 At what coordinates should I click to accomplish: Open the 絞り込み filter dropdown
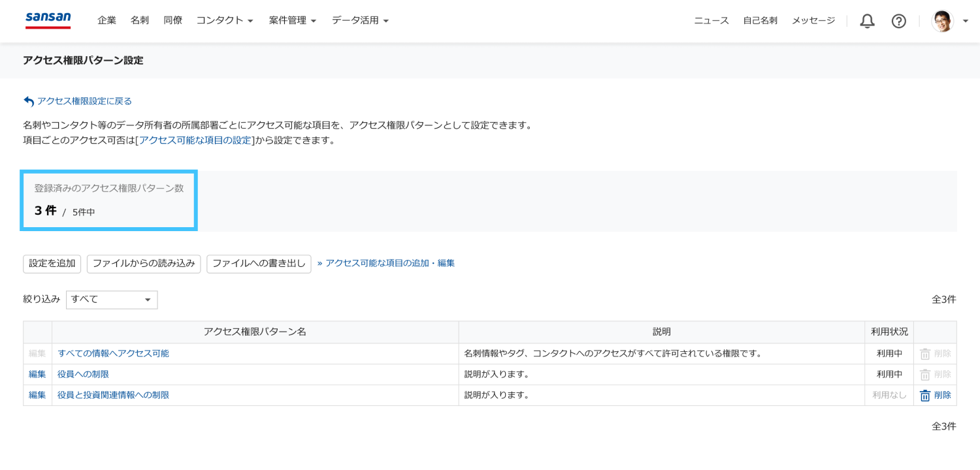112,300
